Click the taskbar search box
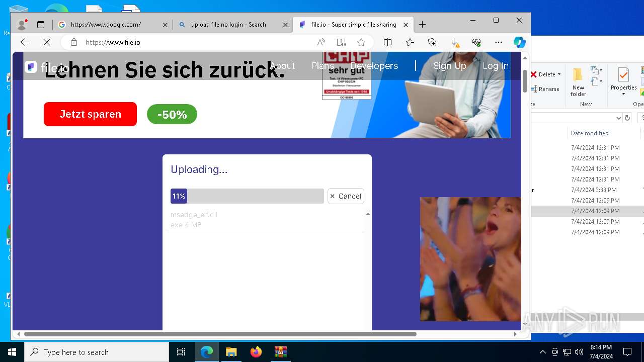 point(97,352)
